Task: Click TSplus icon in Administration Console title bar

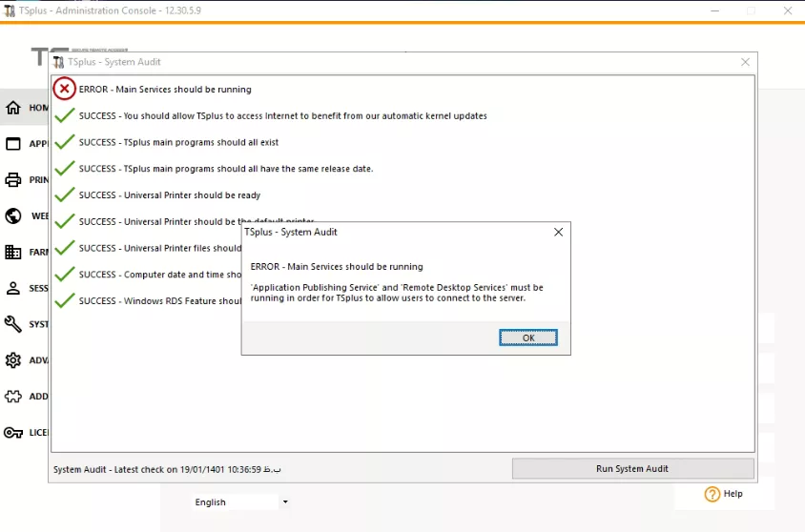Action: (10, 10)
